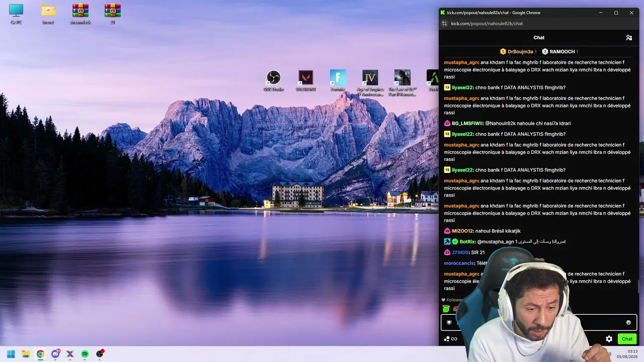Click the '@Nahoulr82k nahoule chi nasi7a ldrari' message
Image resolution: width=644 pixels, height=362 pixels.
528,123
